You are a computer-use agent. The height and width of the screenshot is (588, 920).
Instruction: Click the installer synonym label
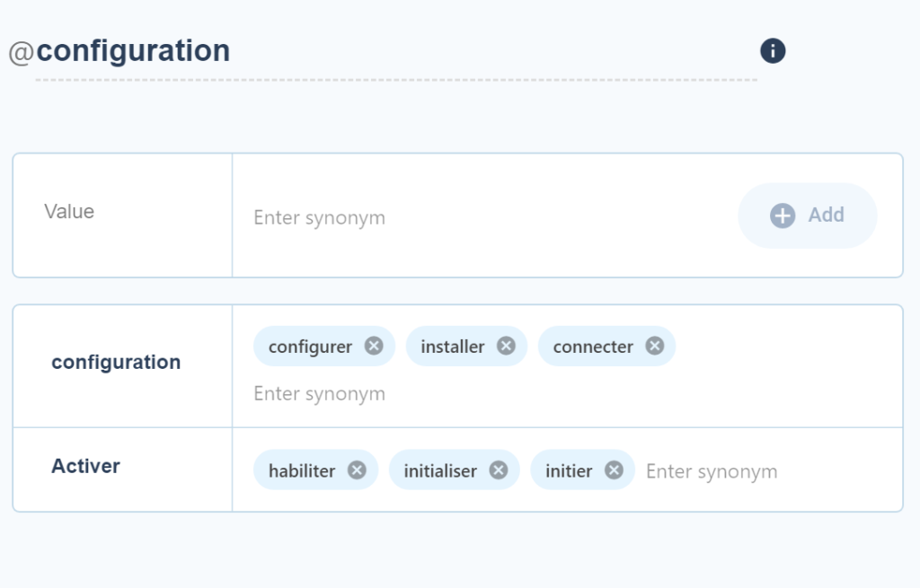point(453,347)
